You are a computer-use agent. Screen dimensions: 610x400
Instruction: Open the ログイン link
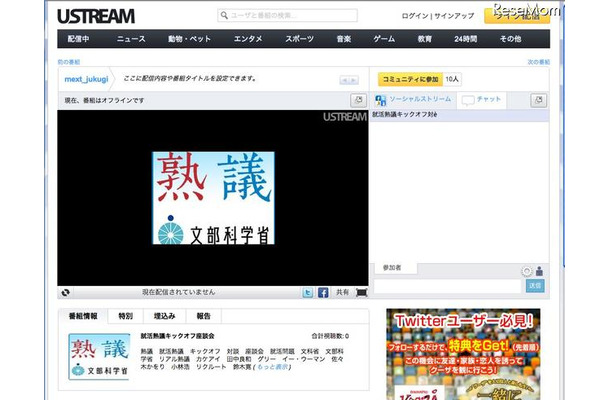(x=415, y=16)
